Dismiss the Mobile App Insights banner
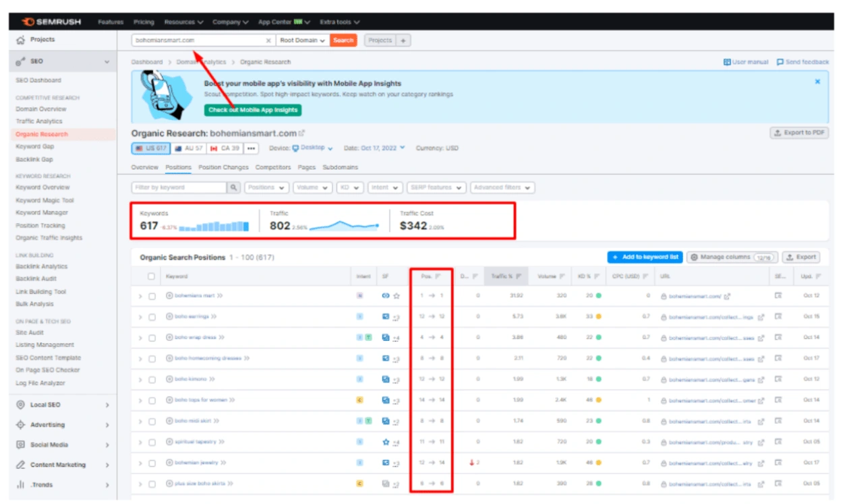Screen dimensions: 845x504 (817, 82)
